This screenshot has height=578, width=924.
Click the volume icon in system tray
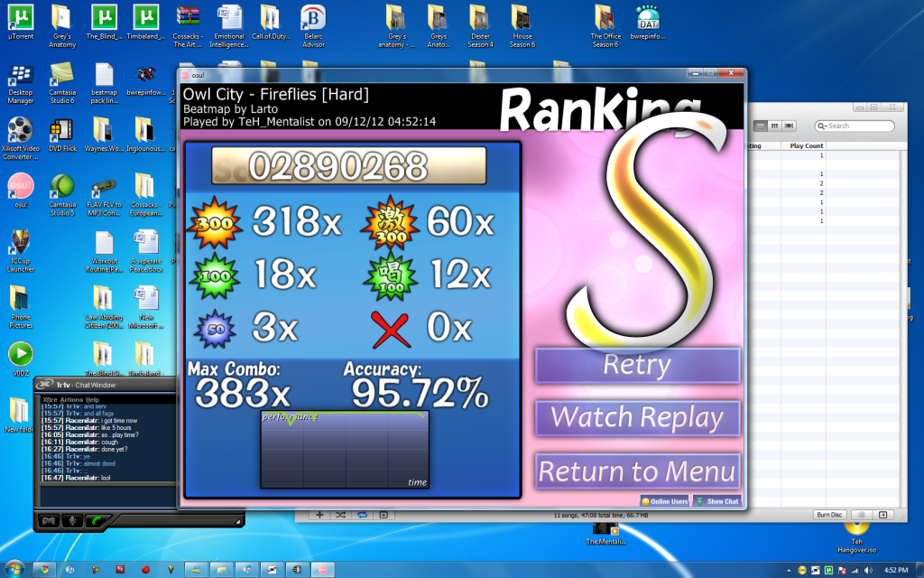click(868, 571)
